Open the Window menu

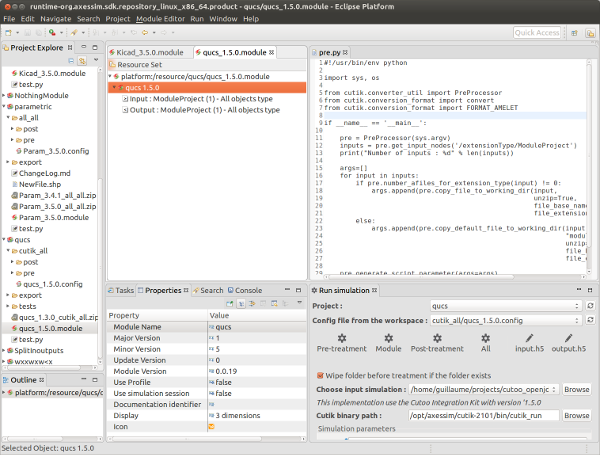tap(223, 19)
